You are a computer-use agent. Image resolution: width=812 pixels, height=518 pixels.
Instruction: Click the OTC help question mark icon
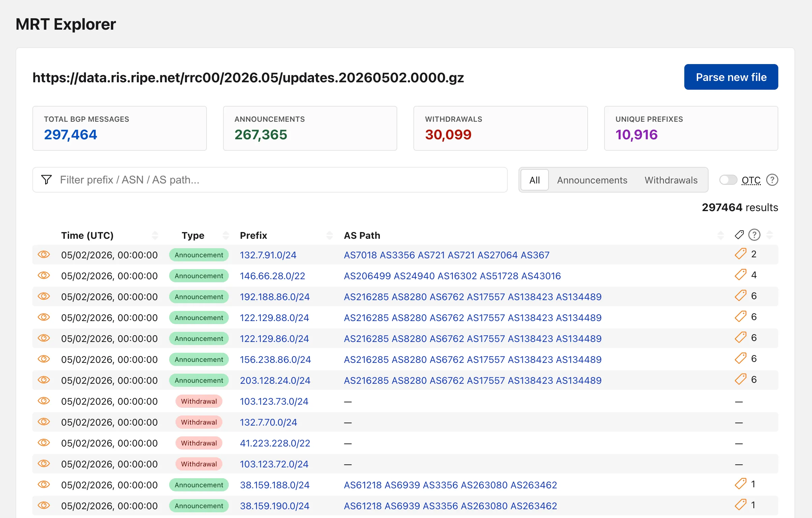772,180
